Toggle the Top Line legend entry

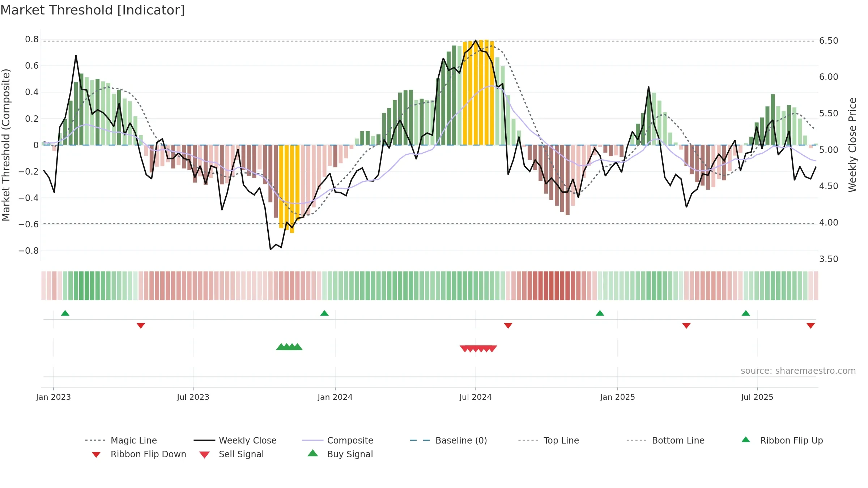coord(548,440)
